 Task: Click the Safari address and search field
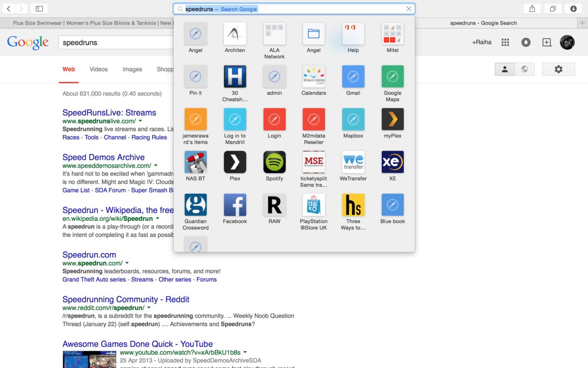coord(294,9)
